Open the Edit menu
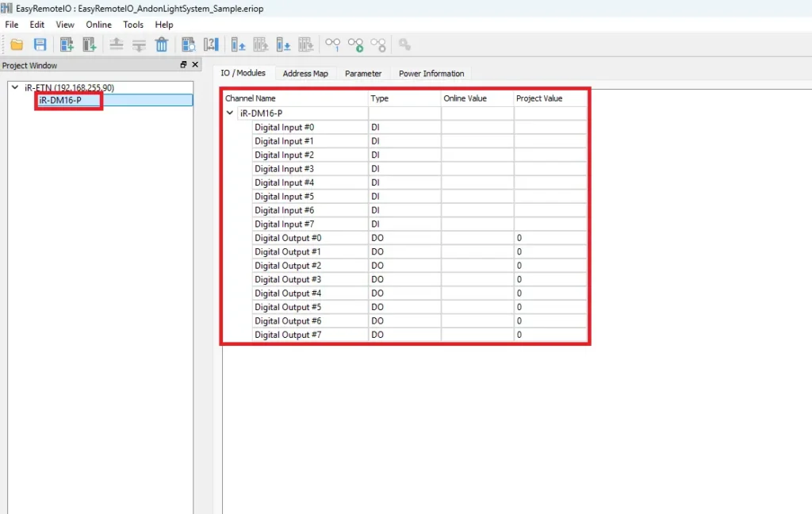 [x=36, y=25]
